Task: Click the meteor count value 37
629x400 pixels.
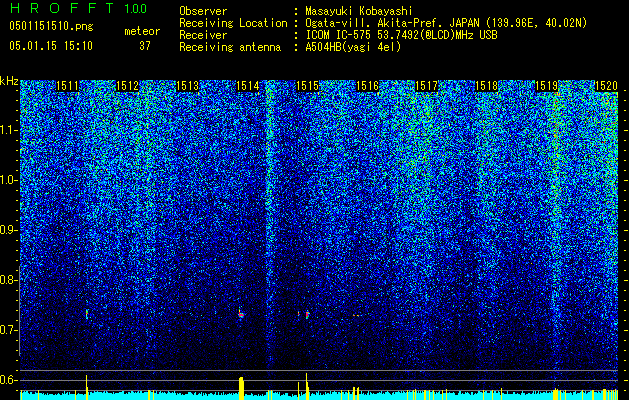Action: (145, 46)
